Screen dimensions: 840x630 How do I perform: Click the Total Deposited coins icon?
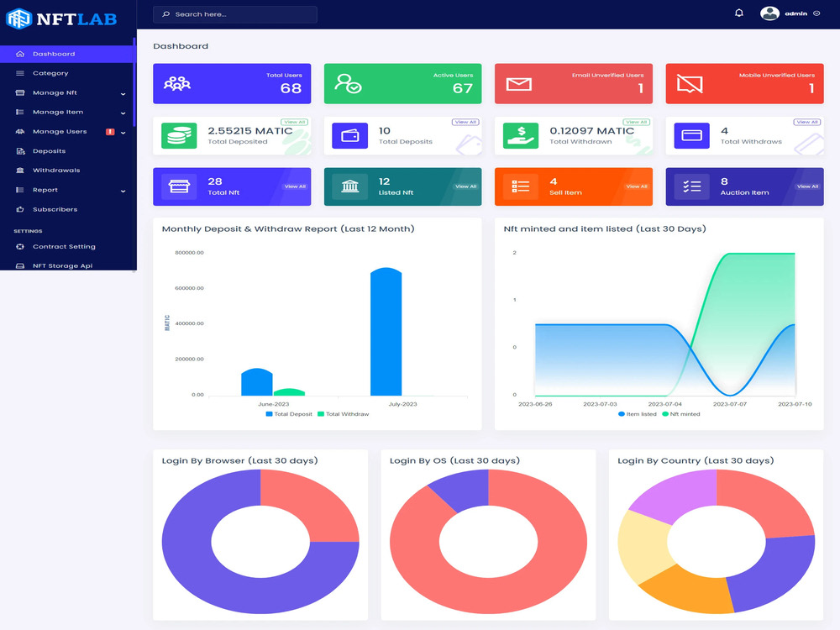click(179, 135)
